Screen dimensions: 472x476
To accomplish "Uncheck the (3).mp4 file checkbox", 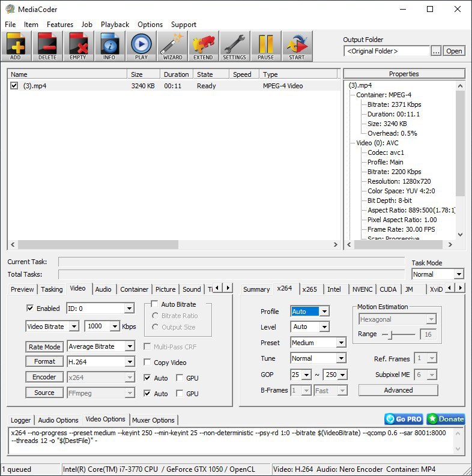I will tap(14, 86).
